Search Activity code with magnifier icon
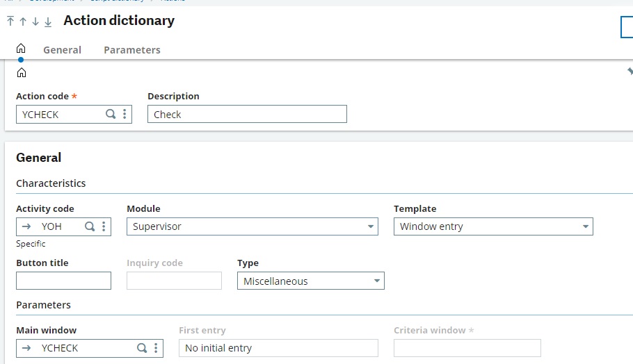 (x=90, y=226)
